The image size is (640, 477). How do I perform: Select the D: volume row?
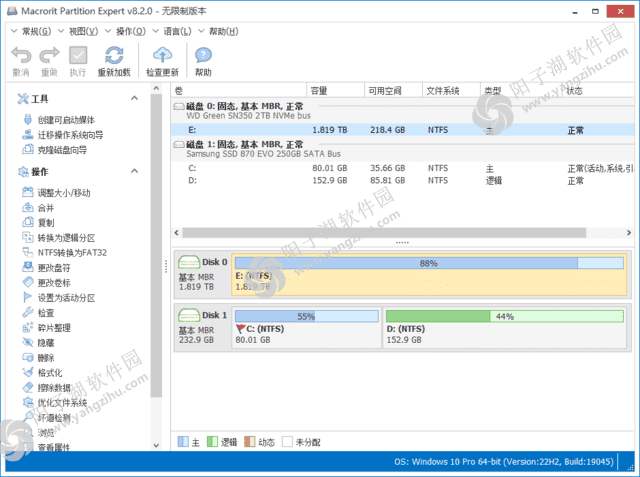tap(402, 180)
